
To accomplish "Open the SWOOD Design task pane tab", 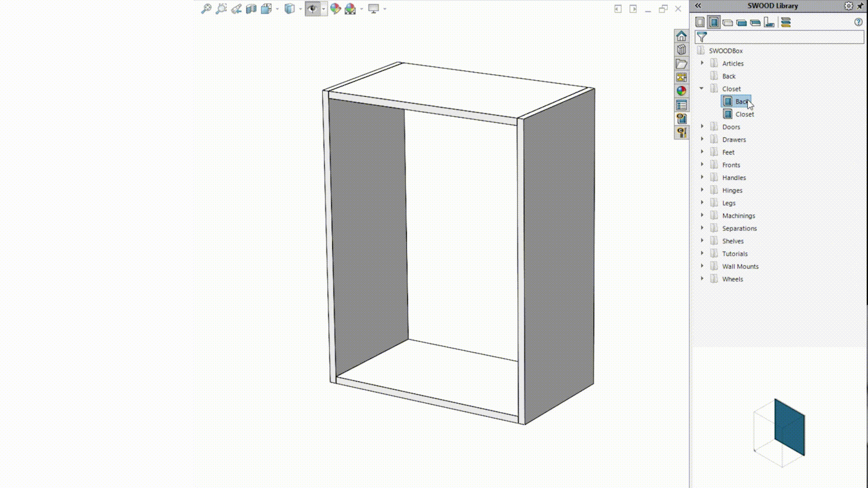I will click(x=681, y=118).
